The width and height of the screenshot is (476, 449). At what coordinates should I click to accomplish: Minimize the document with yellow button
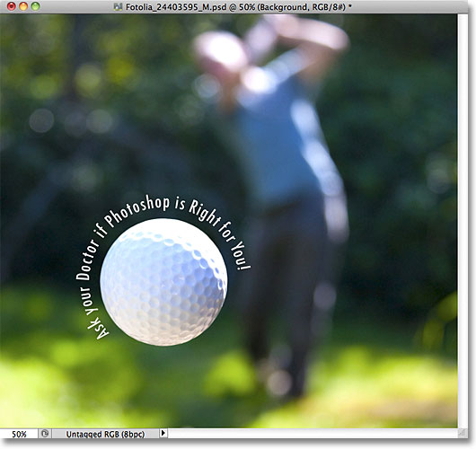click(23, 6)
